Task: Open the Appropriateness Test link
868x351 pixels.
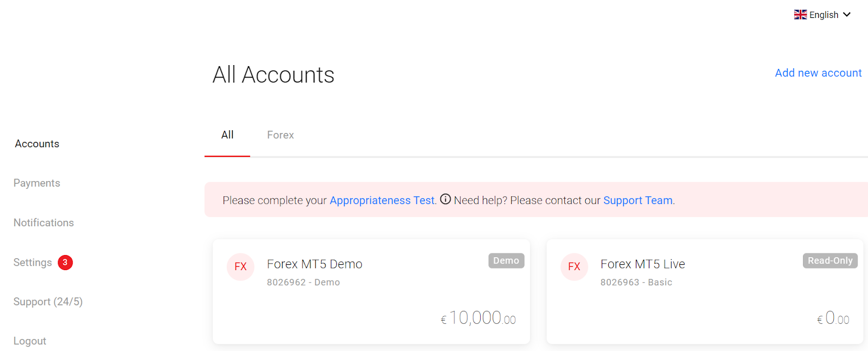Action: pos(382,200)
